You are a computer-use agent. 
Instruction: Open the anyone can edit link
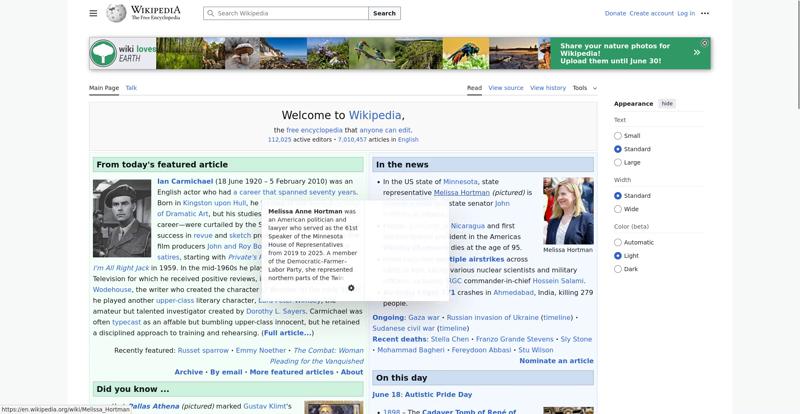pos(385,130)
